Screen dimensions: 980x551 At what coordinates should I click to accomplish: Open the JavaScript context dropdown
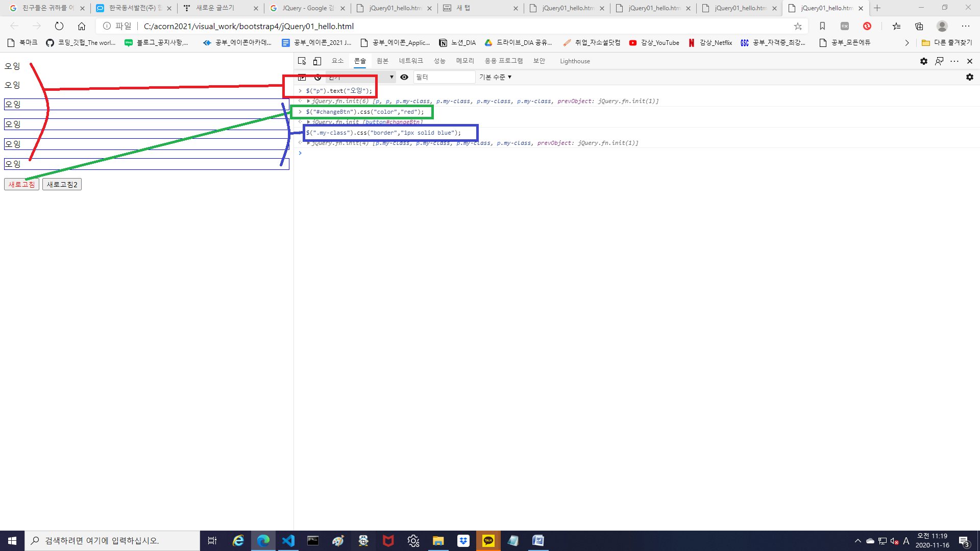[361, 77]
